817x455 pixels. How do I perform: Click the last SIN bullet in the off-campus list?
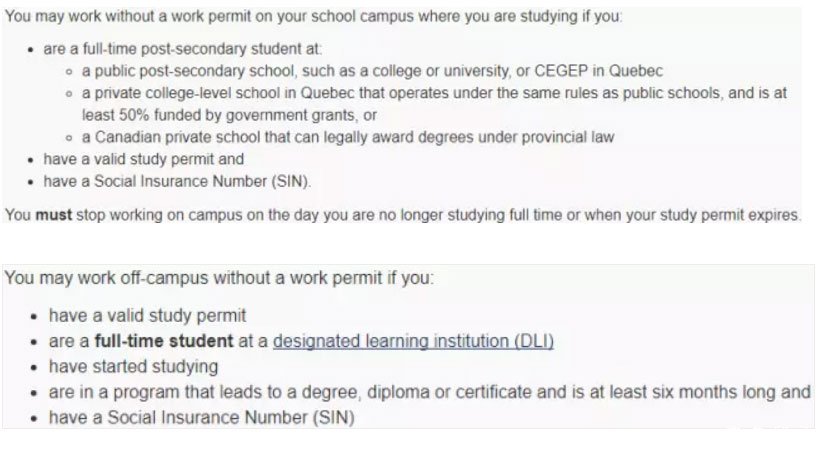coord(201,416)
